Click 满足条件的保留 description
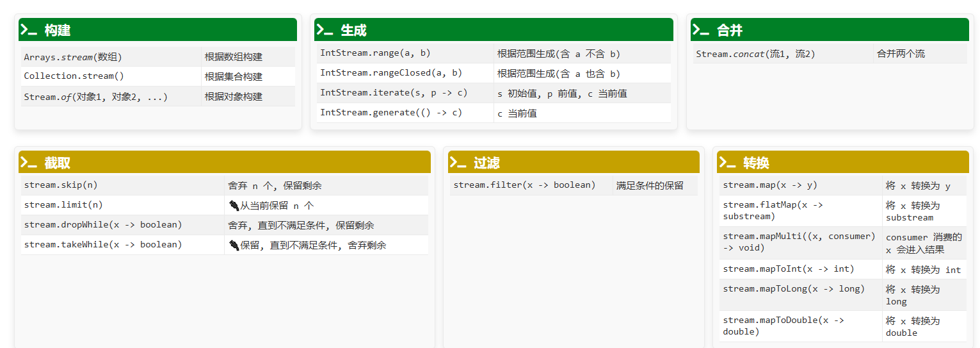 click(650, 186)
